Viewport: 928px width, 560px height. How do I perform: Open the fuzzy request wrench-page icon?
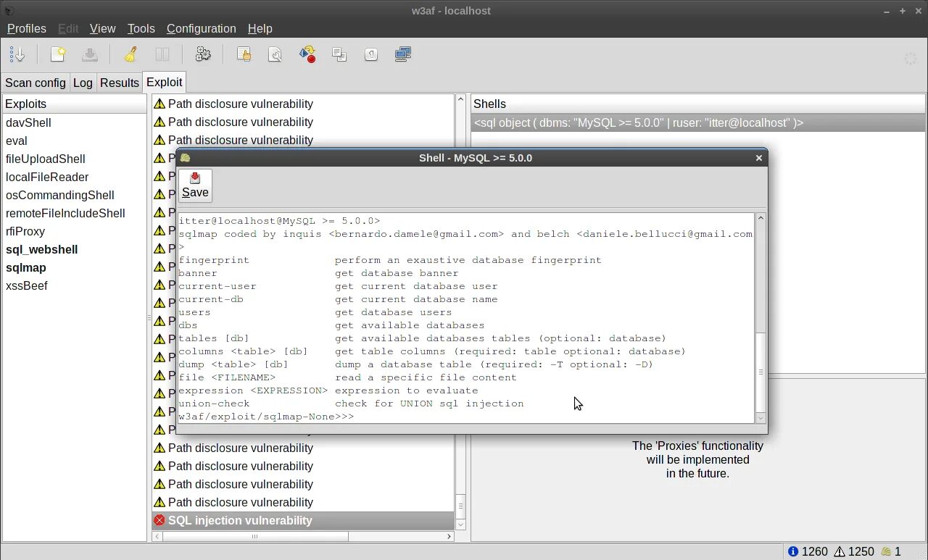275,54
